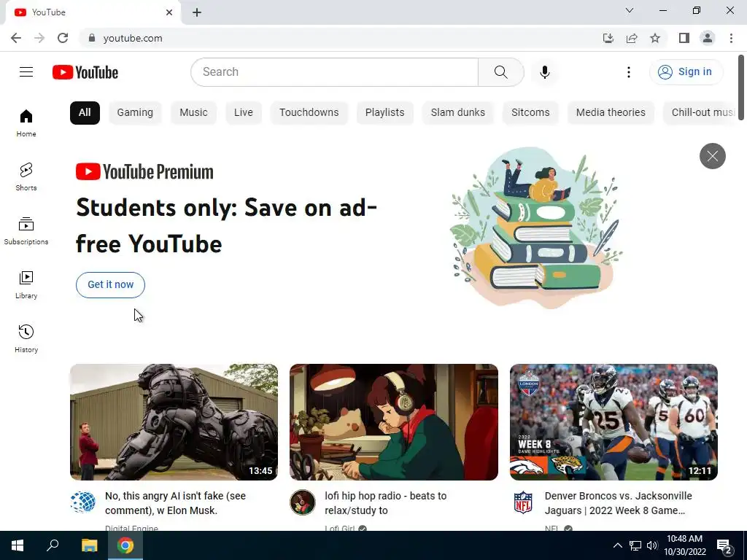The height and width of the screenshot is (560, 747).
Task: Select the Live filter chip
Action: [244, 113]
